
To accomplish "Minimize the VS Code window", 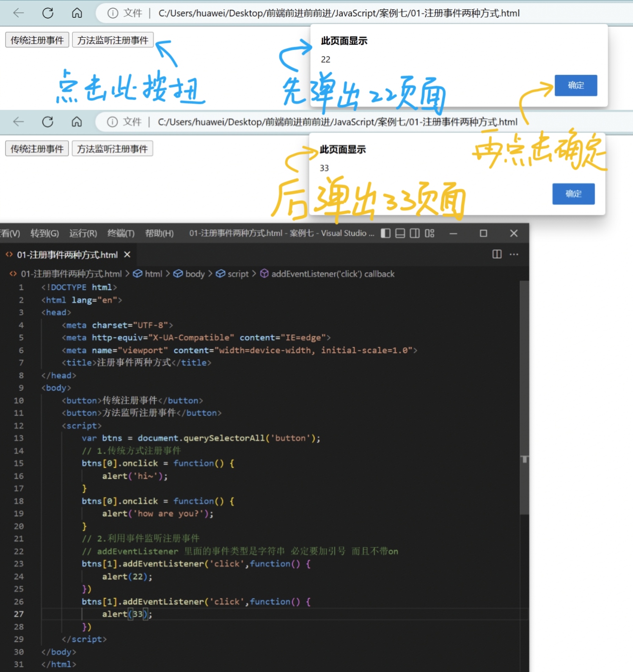I will pos(453,233).
